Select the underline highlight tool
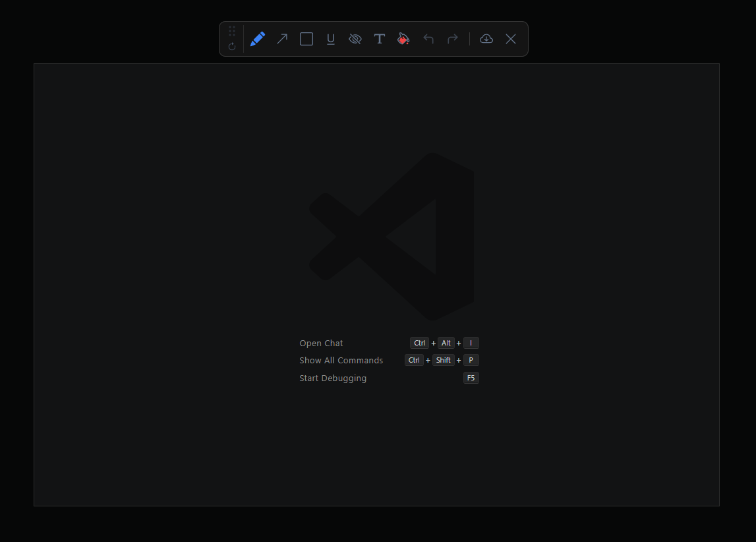This screenshot has height=542, width=756. click(x=331, y=39)
